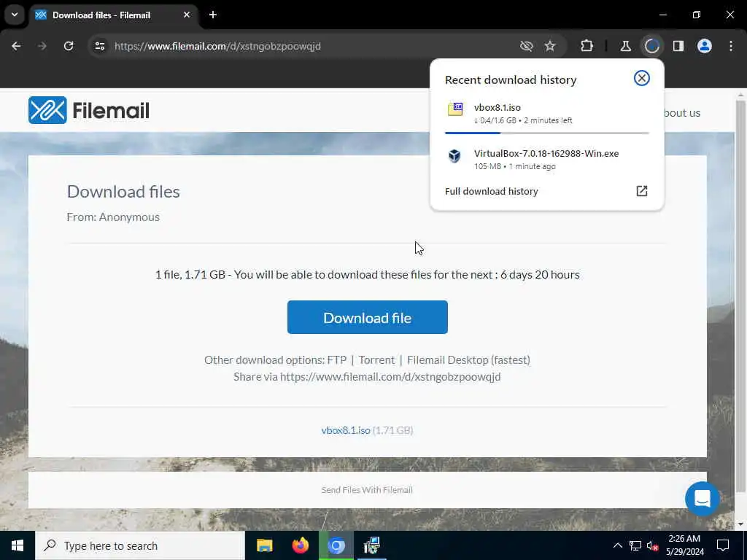The height and width of the screenshot is (560, 747).
Task: Open File Explorer from taskbar
Action: (x=264, y=545)
